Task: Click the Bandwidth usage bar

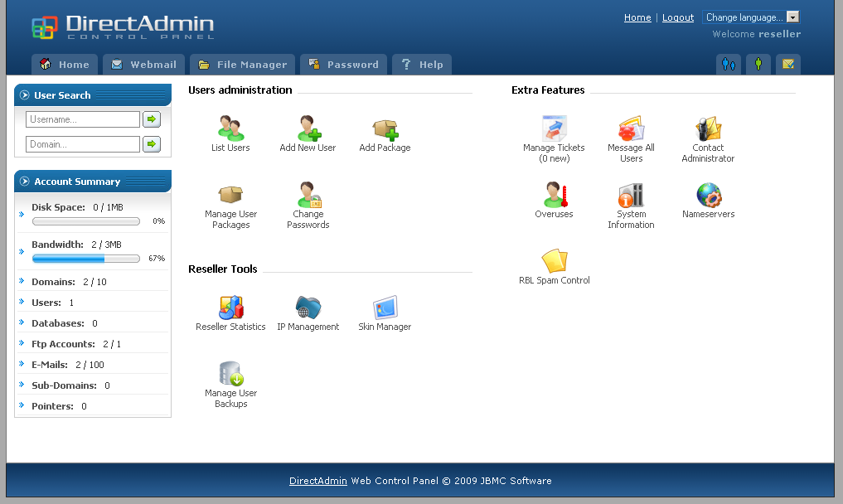Action: [x=86, y=259]
